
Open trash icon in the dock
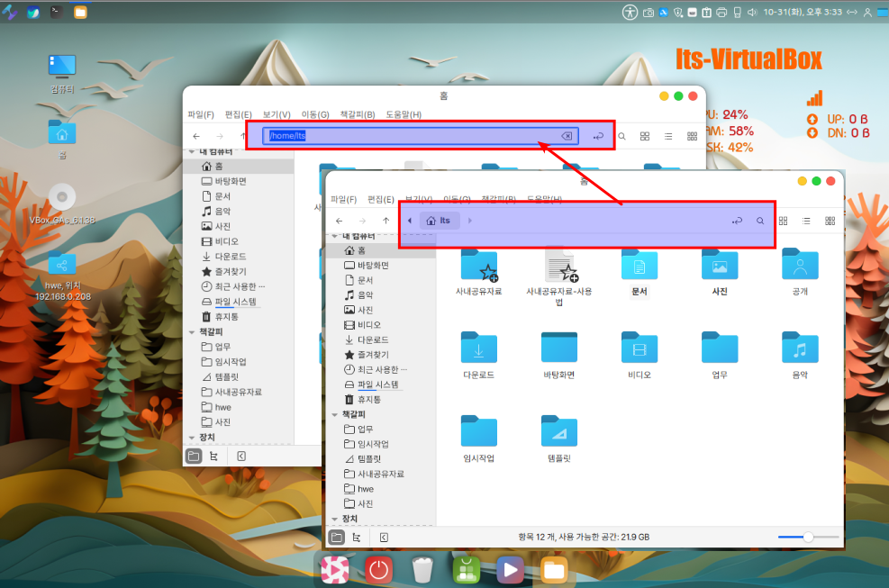pyautogui.click(x=422, y=570)
